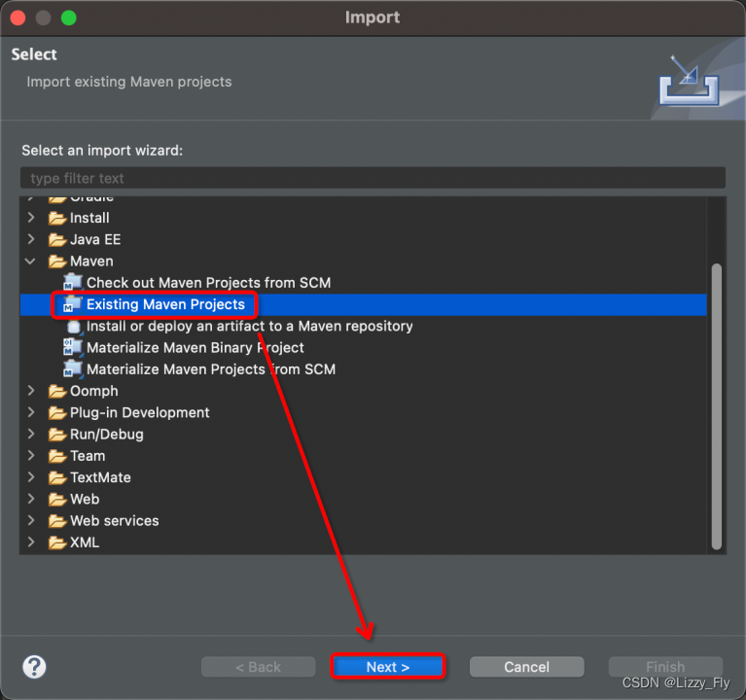This screenshot has height=700, width=746.
Task: Open the help question mark icon
Action: click(34, 667)
